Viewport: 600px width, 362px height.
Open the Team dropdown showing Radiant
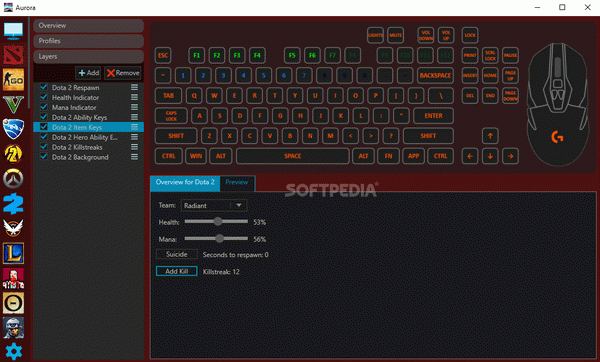(214, 205)
